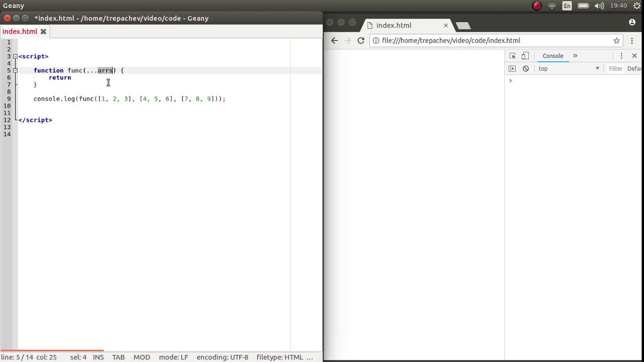The image size is (644, 362).
Task: Close the index.html browser tab
Action: pos(446,25)
